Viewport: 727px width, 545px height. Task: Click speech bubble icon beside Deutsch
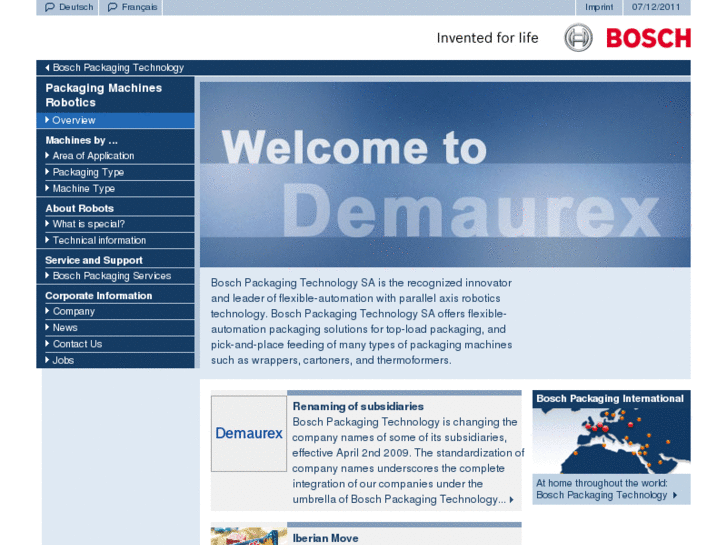coord(50,7)
